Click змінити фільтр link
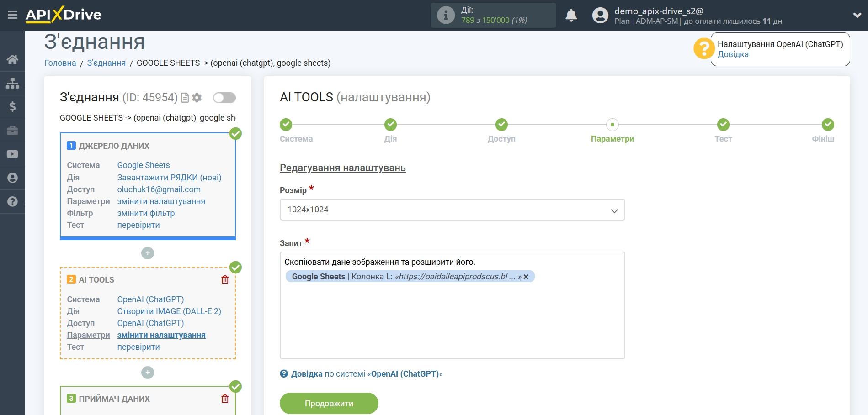The image size is (868, 415). pos(146,213)
